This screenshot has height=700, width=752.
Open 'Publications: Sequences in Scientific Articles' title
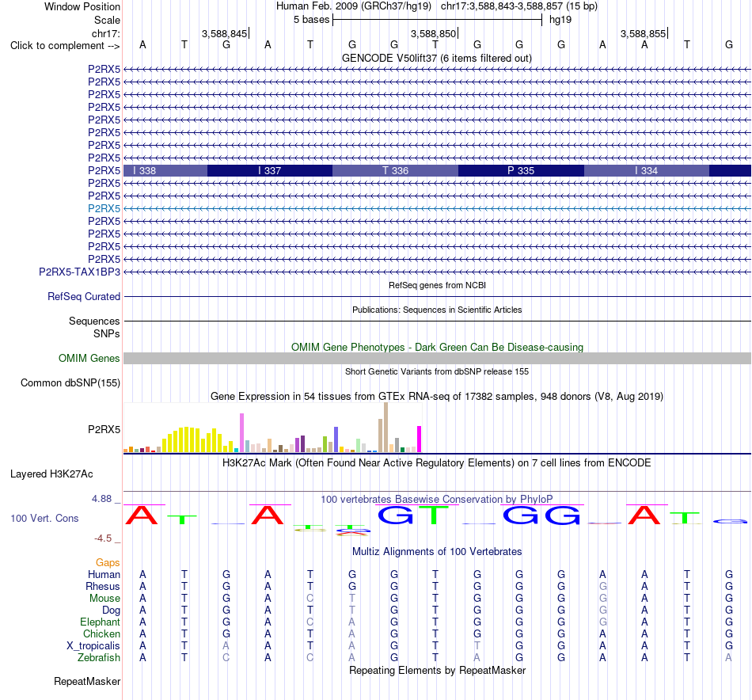[437, 310]
